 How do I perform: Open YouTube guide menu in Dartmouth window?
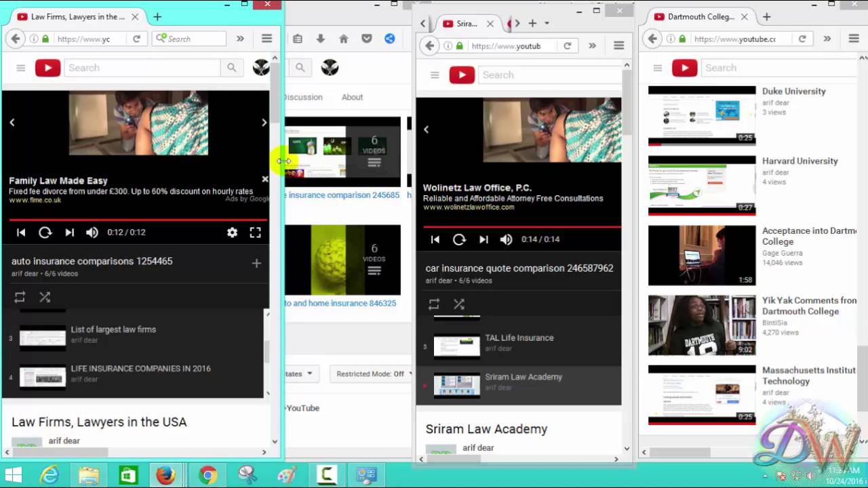coord(658,68)
